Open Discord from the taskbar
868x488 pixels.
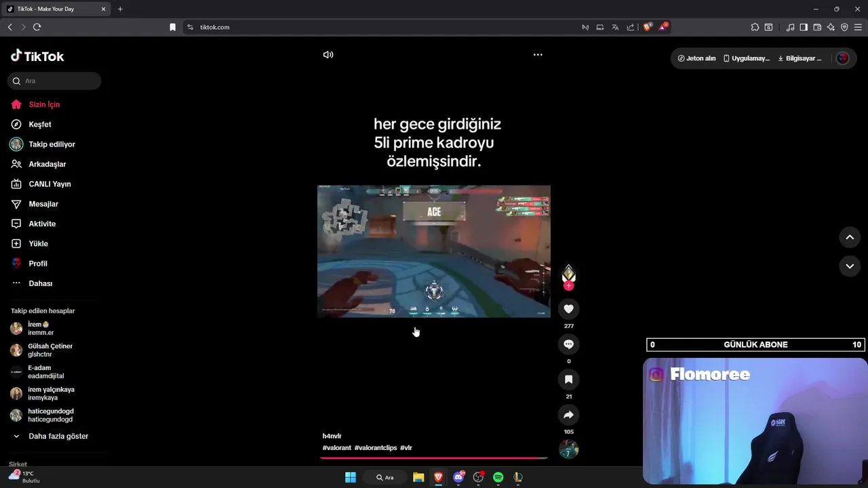(458, 477)
